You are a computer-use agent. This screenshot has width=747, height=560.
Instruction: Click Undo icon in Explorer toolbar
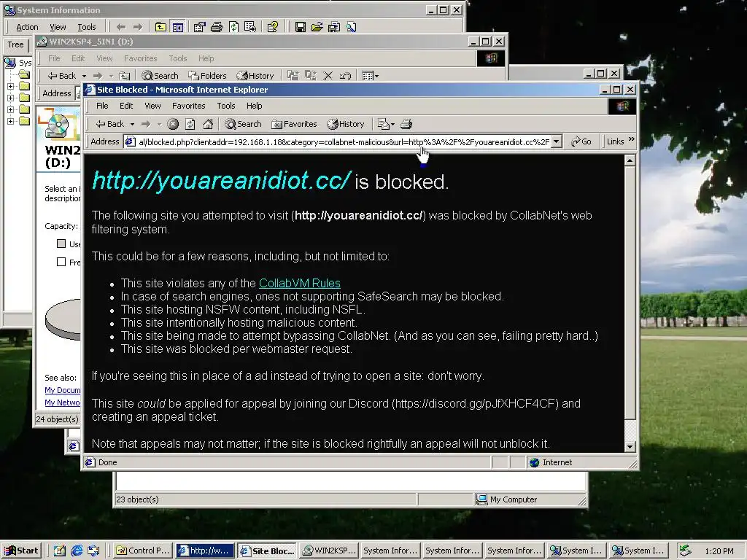[345, 76]
